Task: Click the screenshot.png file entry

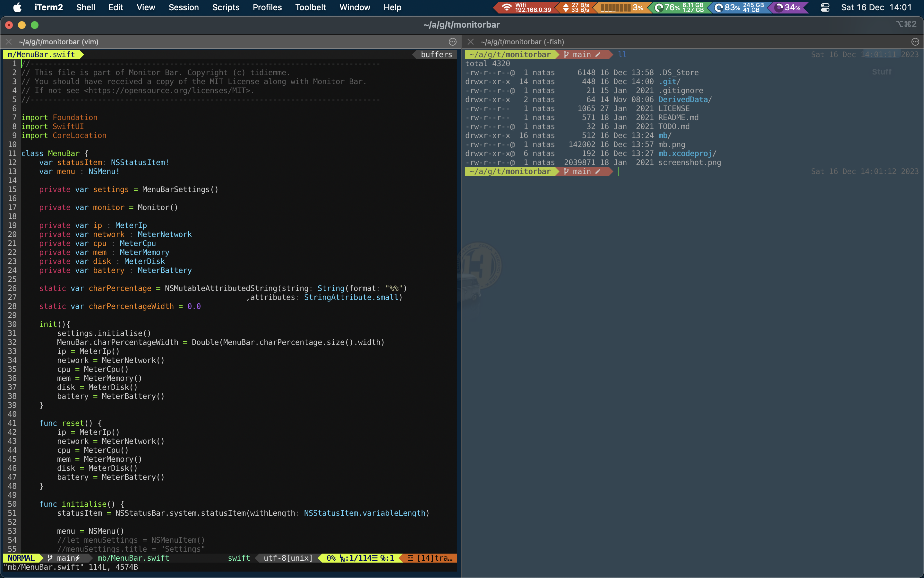Action: click(x=689, y=162)
